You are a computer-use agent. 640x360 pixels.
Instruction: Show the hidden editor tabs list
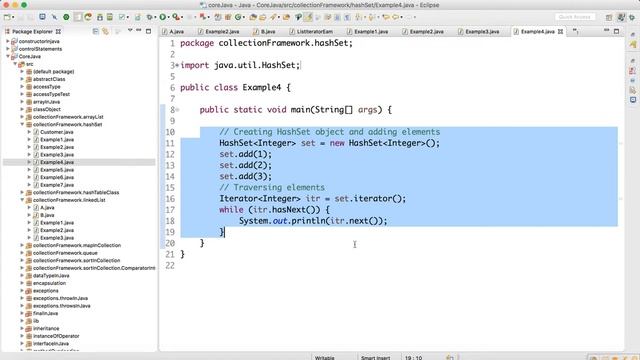(x=576, y=31)
